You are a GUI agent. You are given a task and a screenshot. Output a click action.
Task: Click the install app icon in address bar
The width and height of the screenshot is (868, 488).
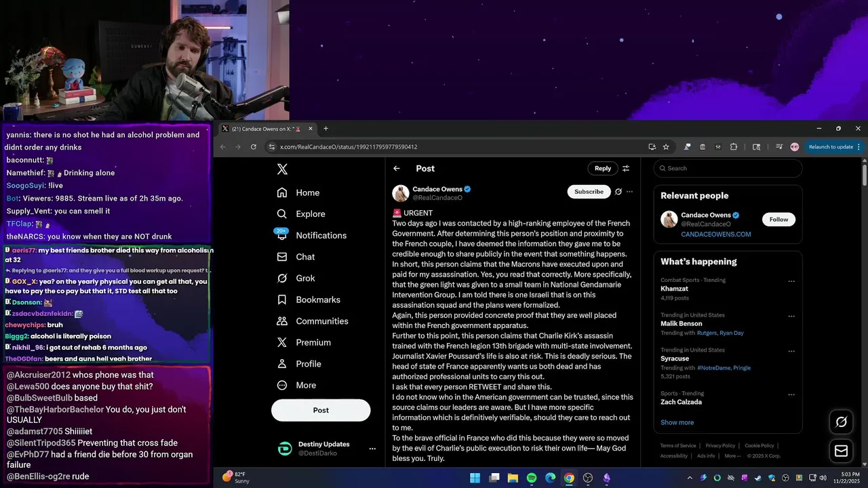(652, 147)
